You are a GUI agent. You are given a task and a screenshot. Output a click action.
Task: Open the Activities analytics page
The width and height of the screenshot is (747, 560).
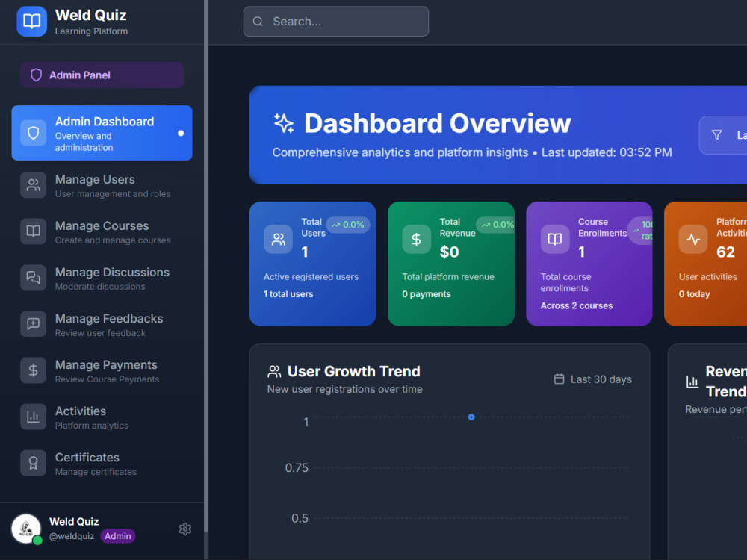[x=102, y=417]
